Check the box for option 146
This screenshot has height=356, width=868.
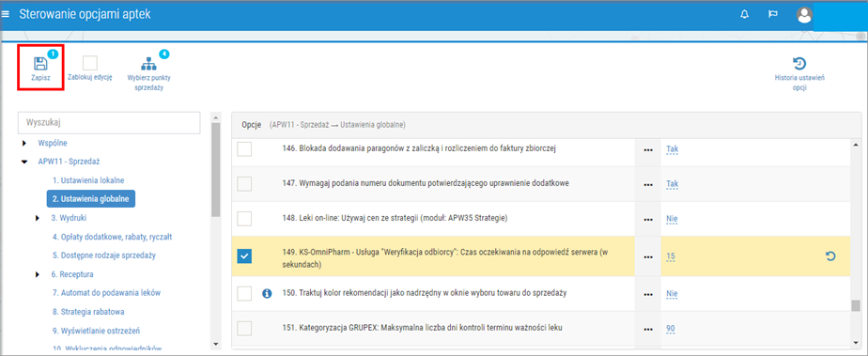244,149
